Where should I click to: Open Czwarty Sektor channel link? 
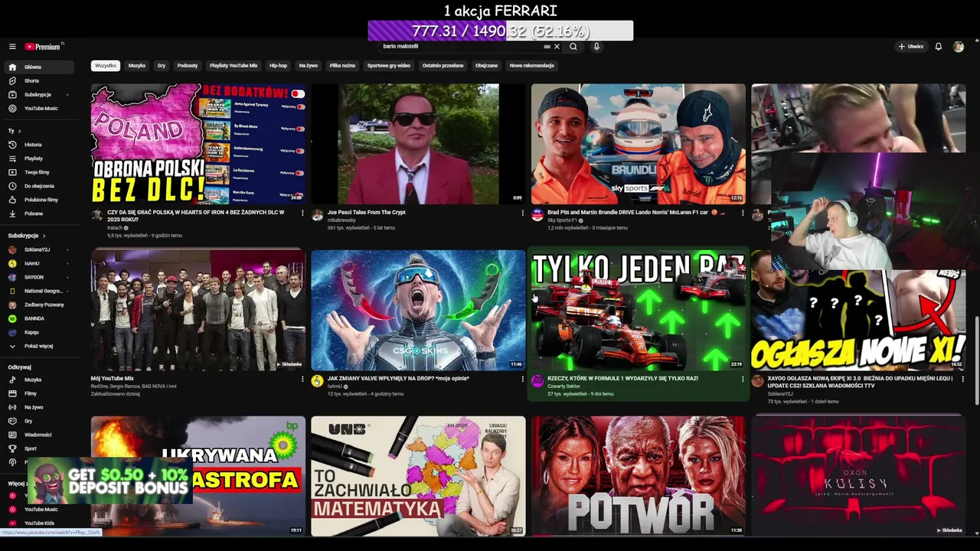[564, 386]
